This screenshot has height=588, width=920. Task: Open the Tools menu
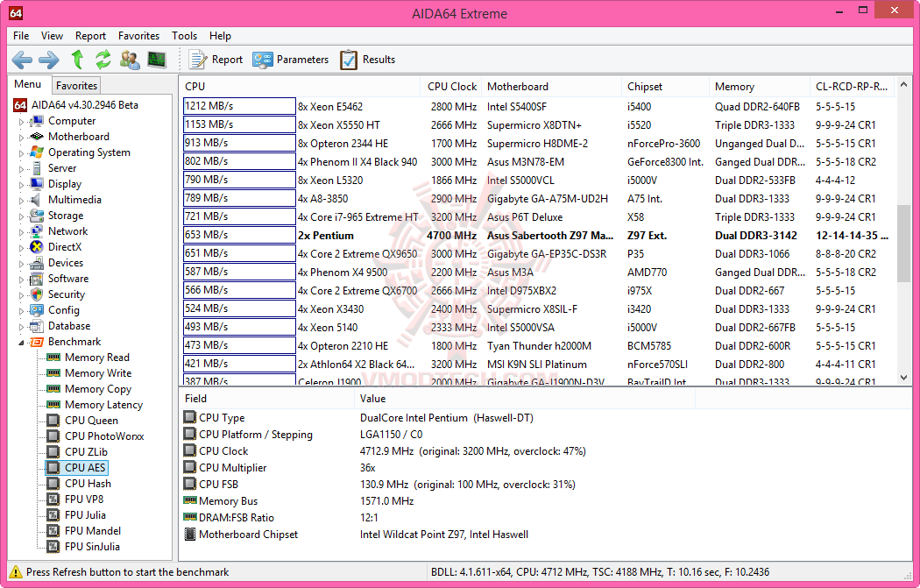pos(184,36)
